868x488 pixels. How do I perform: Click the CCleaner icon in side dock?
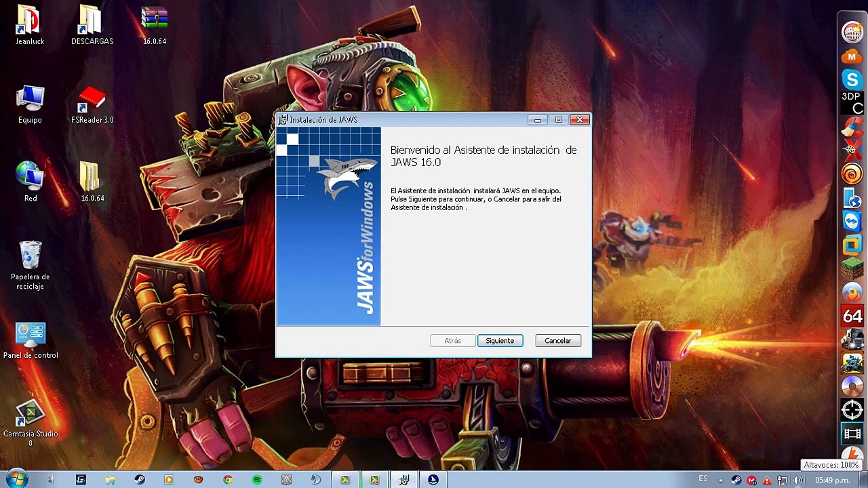pos(852,127)
